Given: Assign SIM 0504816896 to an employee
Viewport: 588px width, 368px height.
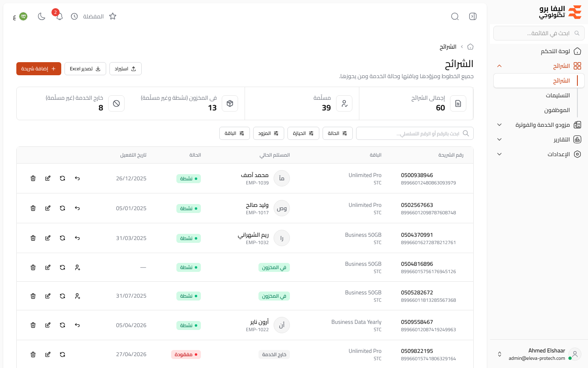Looking at the screenshot, I should pos(77,267).
